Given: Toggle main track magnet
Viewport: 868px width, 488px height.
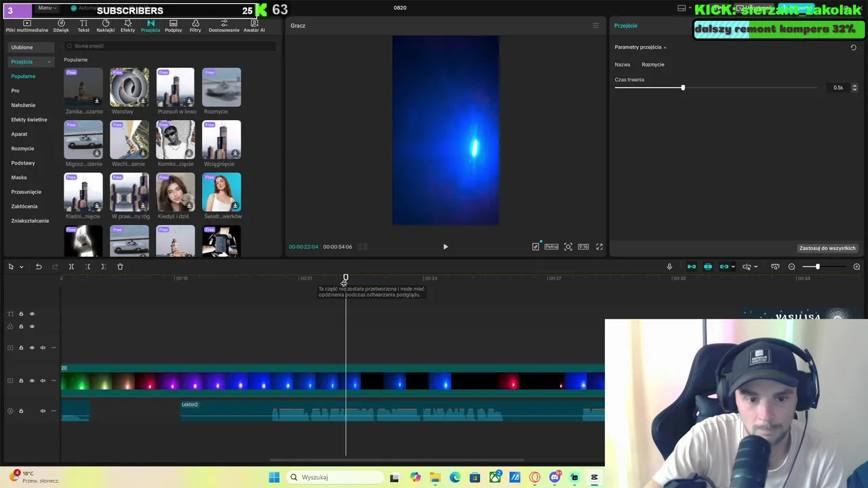Looking at the screenshot, I should coord(692,266).
